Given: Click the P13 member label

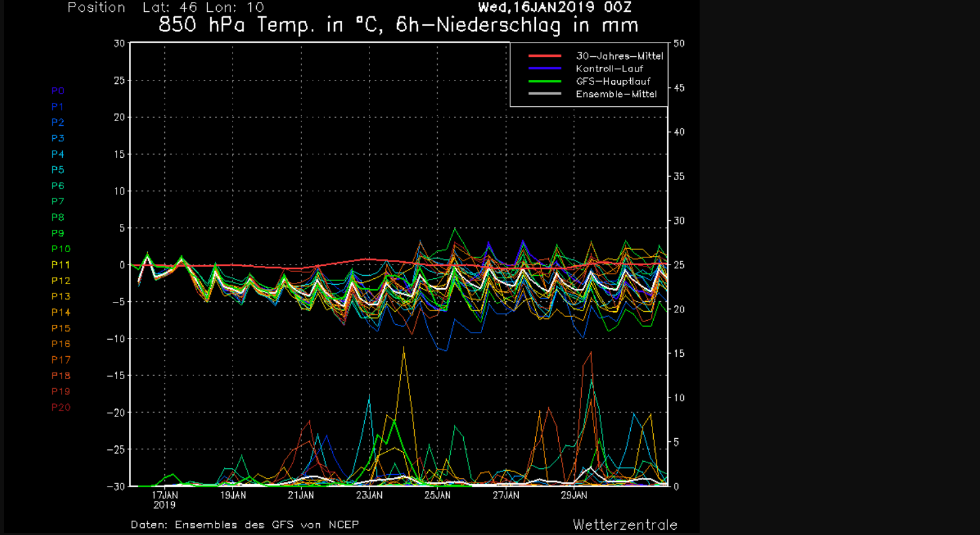Looking at the screenshot, I should pyautogui.click(x=61, y=297).
